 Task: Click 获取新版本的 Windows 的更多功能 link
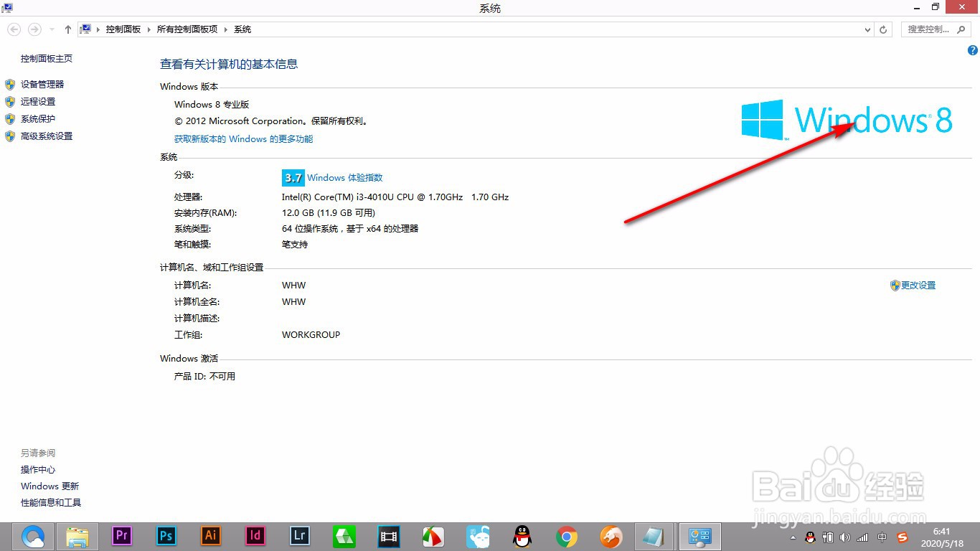[x=244, y=139]
